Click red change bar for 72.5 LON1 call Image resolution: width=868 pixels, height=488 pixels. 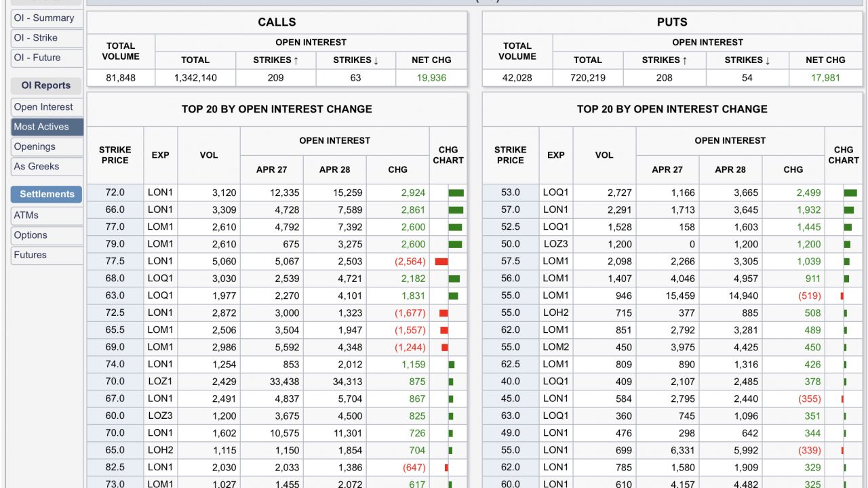pos(443,313)
